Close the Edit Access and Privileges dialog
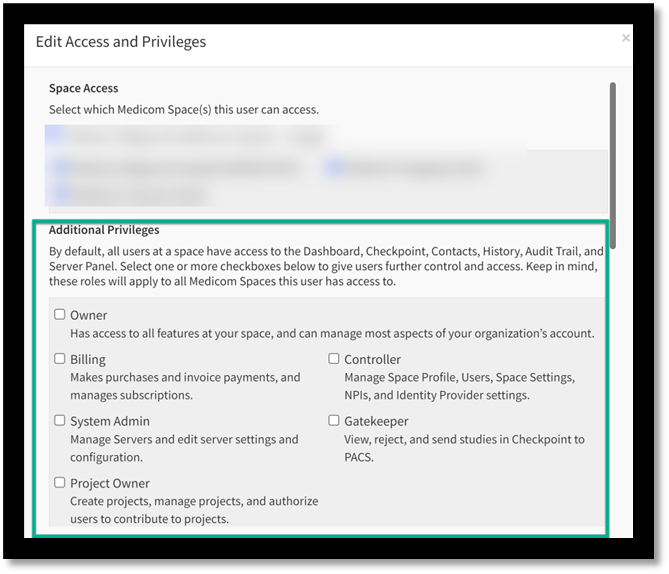Image resolution: width=669 pixels, height=574 pixels. point(626,38)
